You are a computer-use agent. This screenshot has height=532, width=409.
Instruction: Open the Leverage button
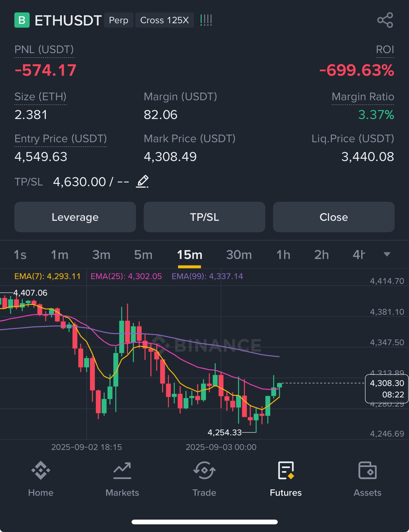75,217
